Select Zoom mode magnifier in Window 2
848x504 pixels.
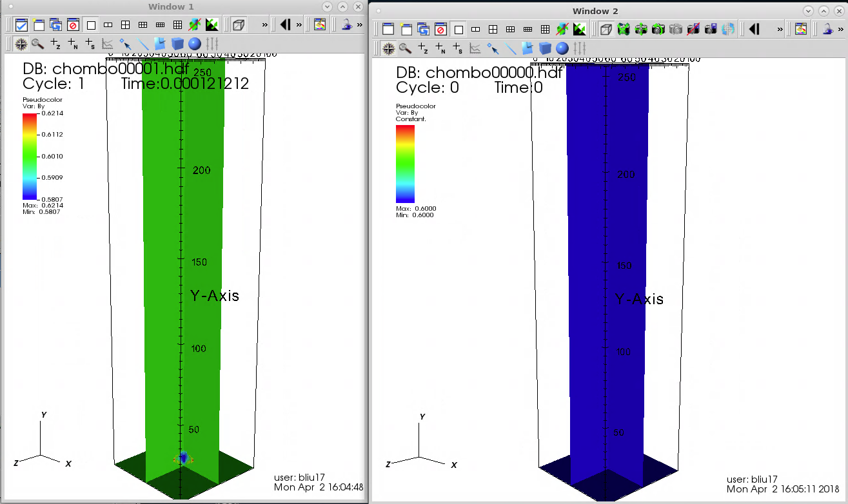(406, 48)
